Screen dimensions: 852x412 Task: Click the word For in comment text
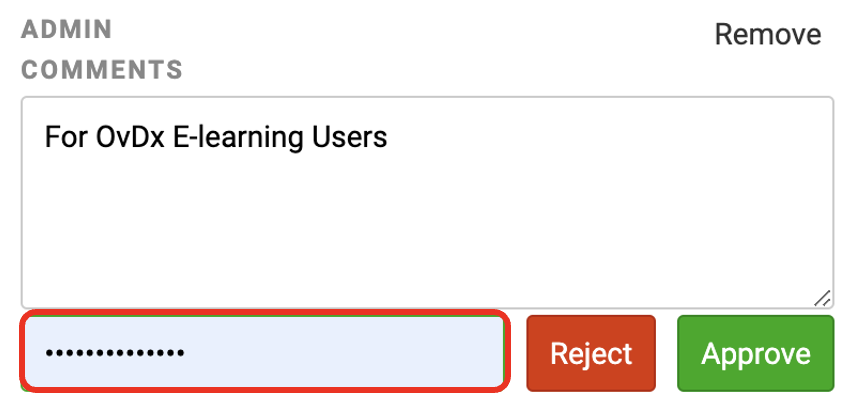[66, 136]
